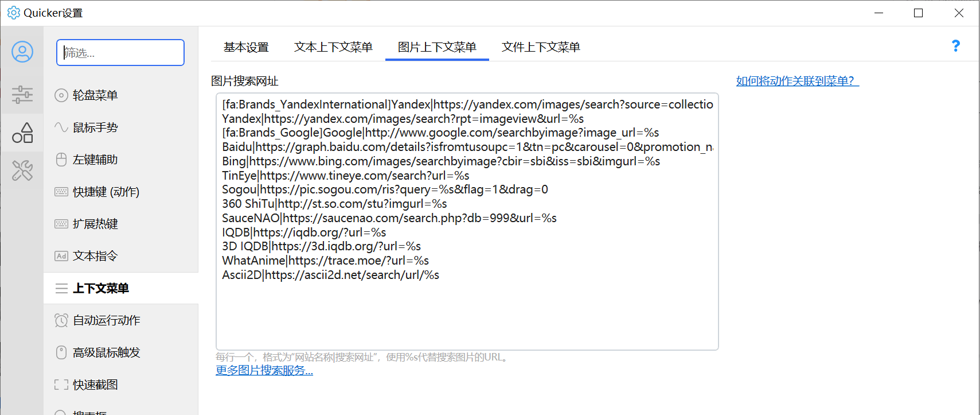Click the 快速截图 bracket icon
Screen dimensions: 980x415
point(61,385)
